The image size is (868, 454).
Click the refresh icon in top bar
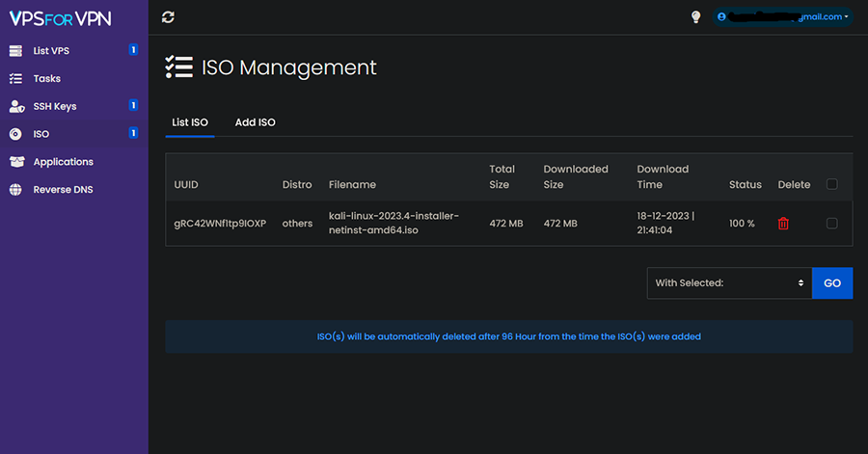point(168,17)
